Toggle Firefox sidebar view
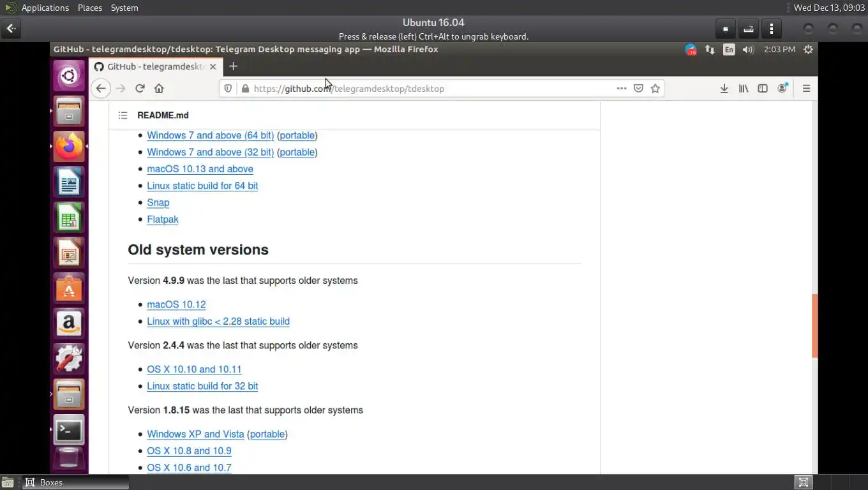The height and width of the screenshot is (490, 868). pos(763,89)
